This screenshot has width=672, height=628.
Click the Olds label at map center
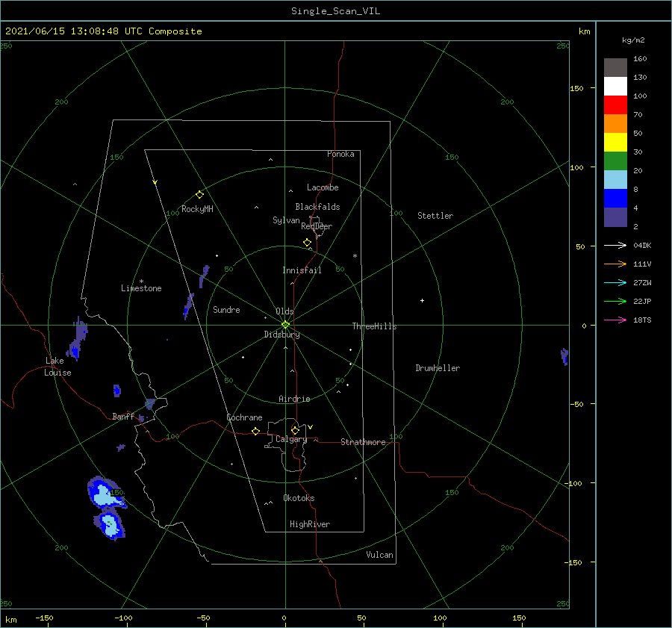pos(284,311)
